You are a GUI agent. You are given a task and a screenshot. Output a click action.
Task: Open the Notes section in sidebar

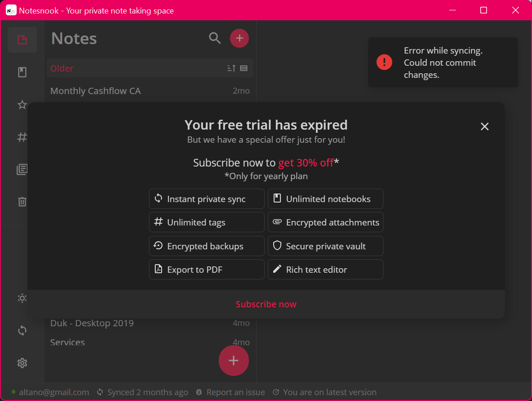[22, 40]
